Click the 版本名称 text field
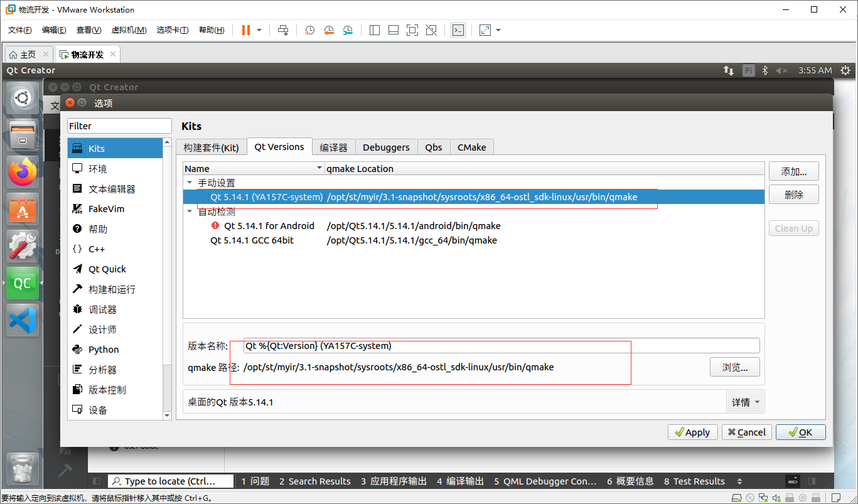 (501, 346)
